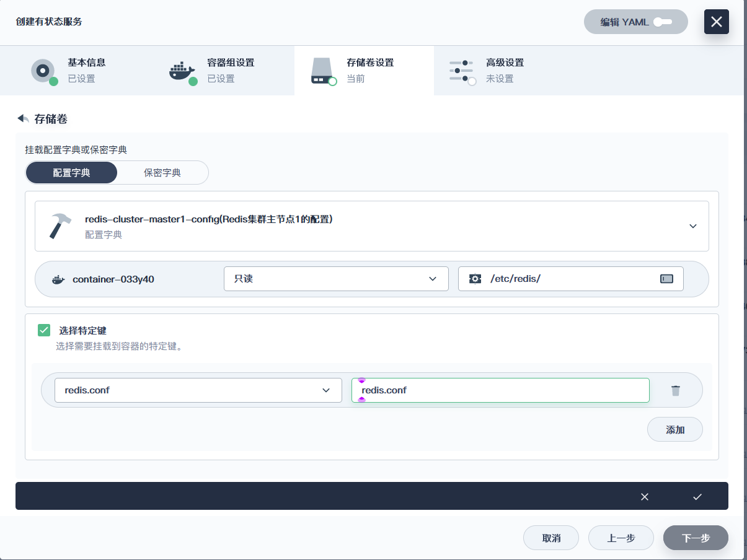Click the container-033y40 name text
This screenshot has width=747, height=560.
tap(113, 279)
